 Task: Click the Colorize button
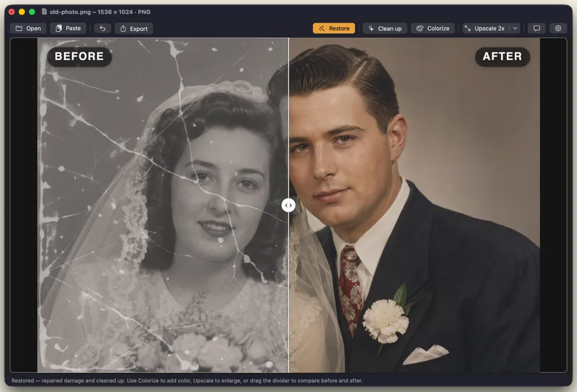pos(433,28)
